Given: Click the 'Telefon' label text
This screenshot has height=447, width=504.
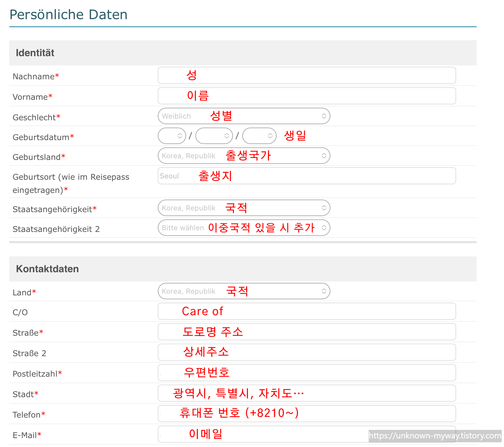Looking at the screenshot, I should pos(26,415).
